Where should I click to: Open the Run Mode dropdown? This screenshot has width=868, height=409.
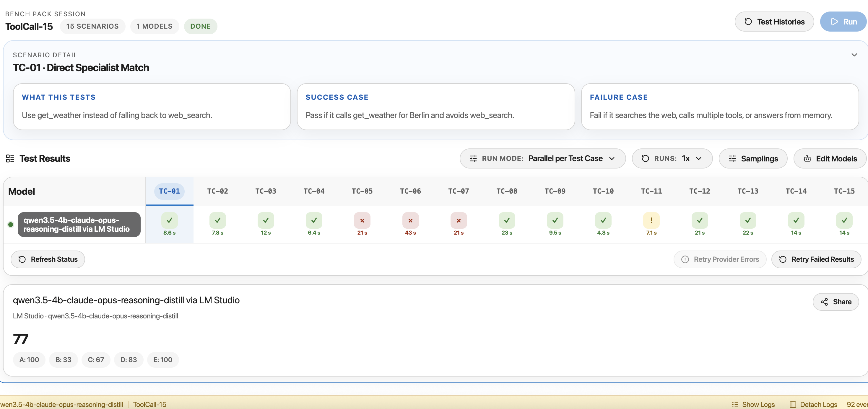[x=542, y=158]
